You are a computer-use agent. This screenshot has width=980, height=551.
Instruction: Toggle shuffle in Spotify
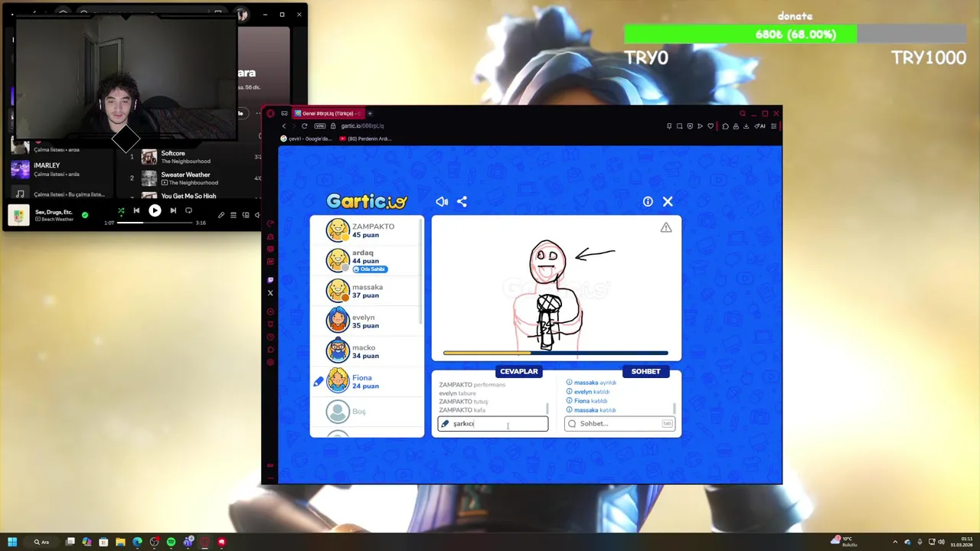point(121,210)
